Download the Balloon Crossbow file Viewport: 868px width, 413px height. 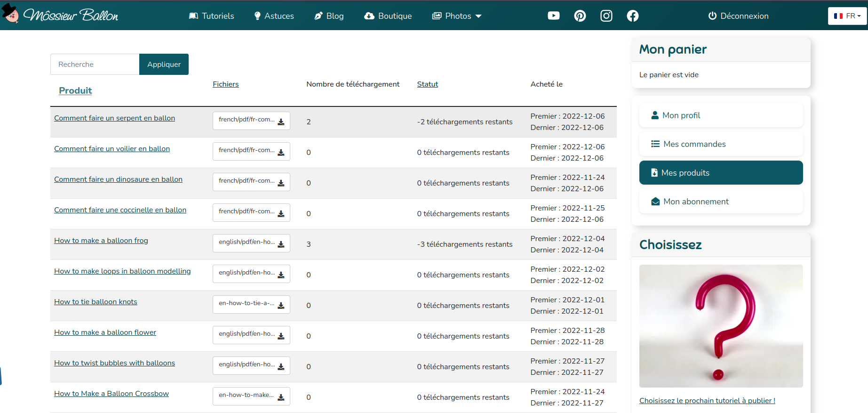click(x=251, y=396)
